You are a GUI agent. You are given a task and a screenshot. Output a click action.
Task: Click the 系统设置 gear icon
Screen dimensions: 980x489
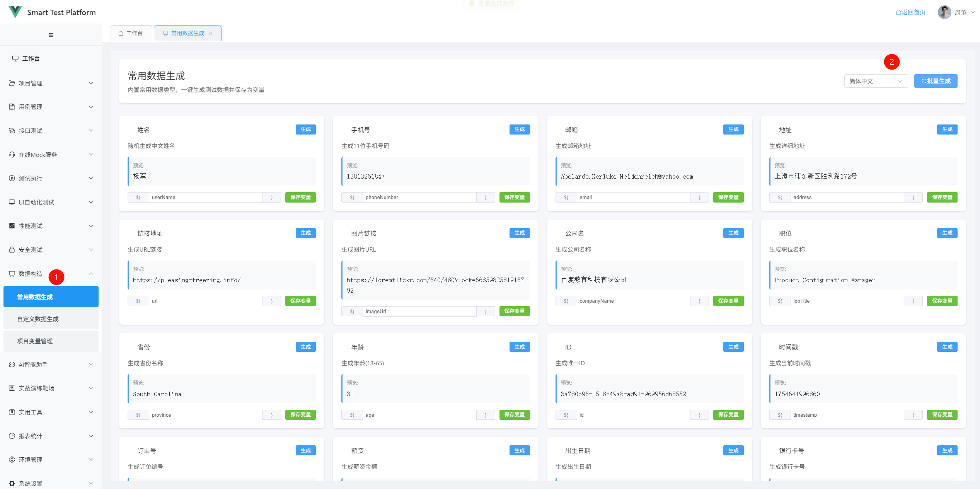click(x=12, y=483)
